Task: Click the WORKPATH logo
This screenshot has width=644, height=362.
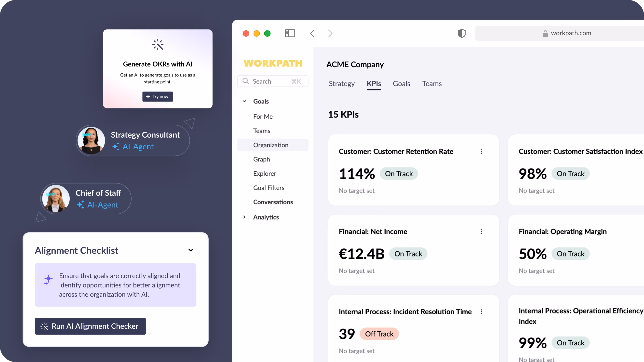Action: click(x=273, y=64)
